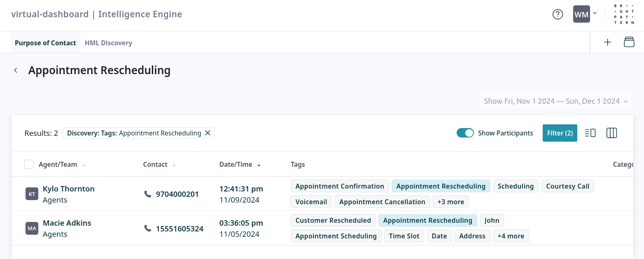This screenshot has width=644, height=259.
Task: Click the Filter (2) button
Action: click(x=560, y=133)
